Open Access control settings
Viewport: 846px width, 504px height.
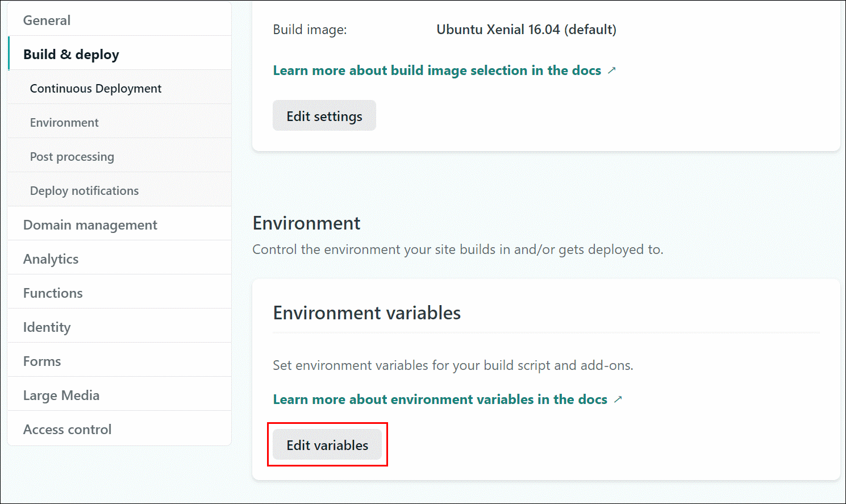point(67,430)
